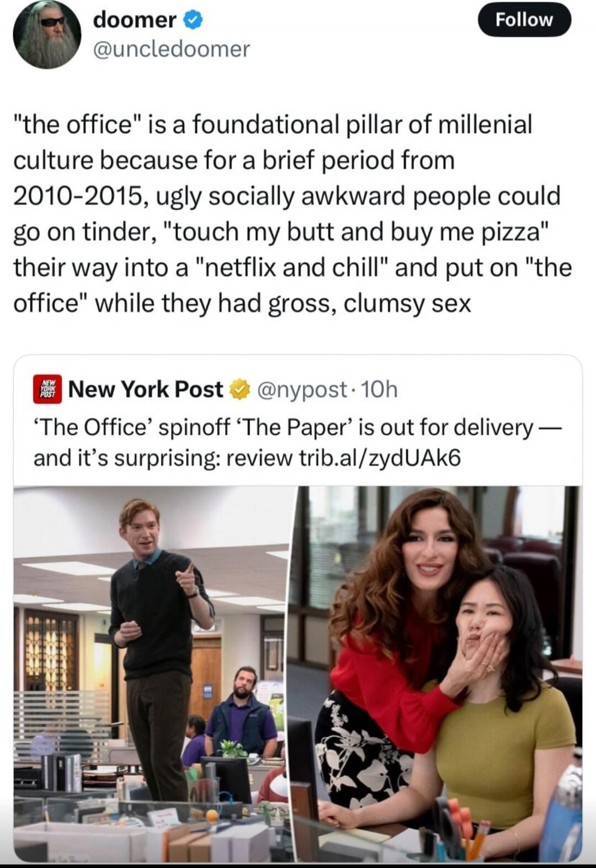596x868 pixels.
Task: Open the 10h timestamp of quoted post
Action: click(379, 390)
